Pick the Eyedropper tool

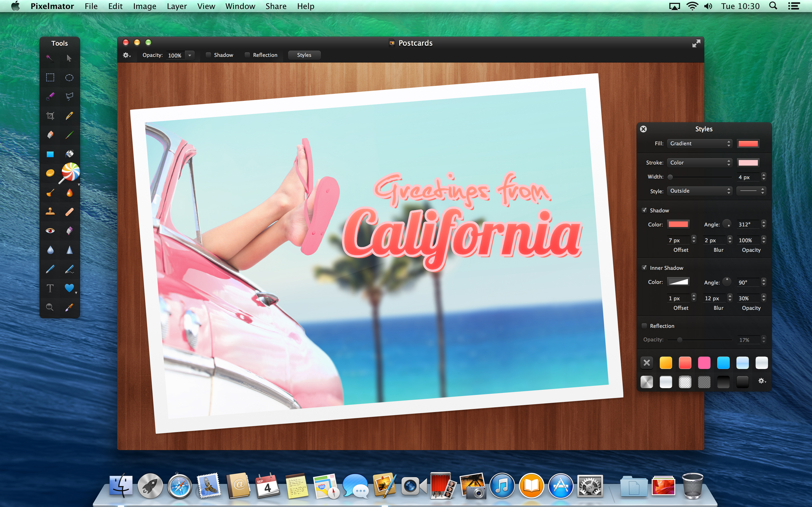point(69,307)
